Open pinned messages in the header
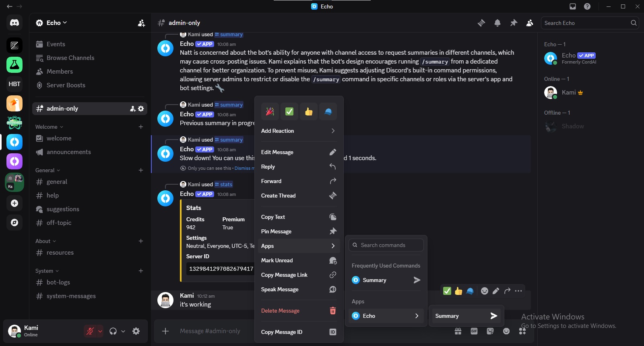Image resolution: width=644 pixels, height=346 pixels. tap(514, 23)
